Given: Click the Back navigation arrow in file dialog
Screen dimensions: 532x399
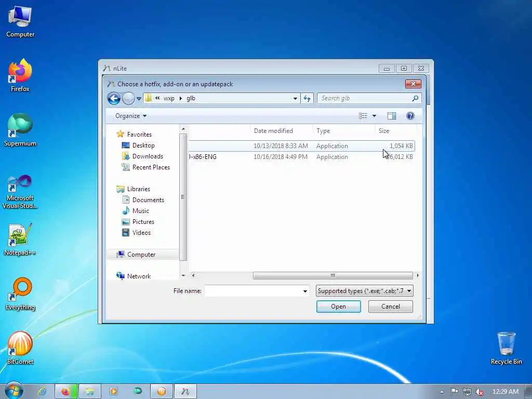Looking at the screenshot, I should 114,98.
